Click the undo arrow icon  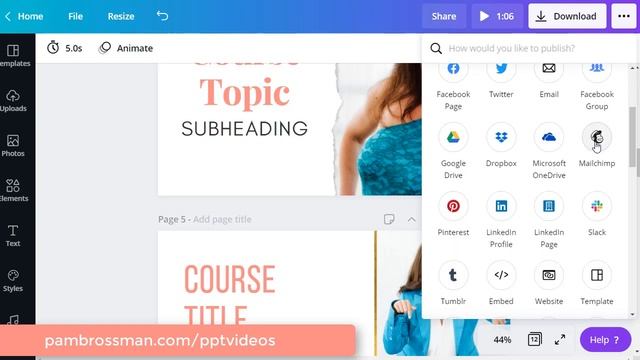[162, 16]
